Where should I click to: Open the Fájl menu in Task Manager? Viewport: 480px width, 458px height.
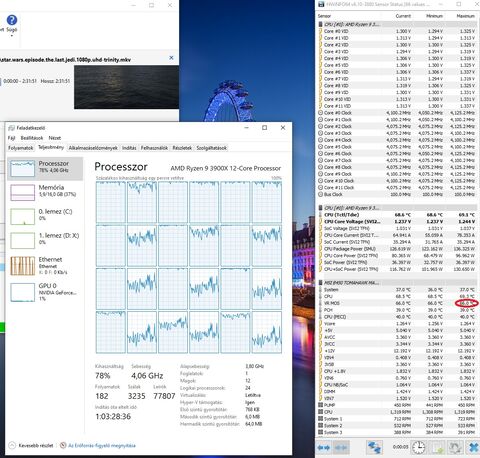click(11, 138)
